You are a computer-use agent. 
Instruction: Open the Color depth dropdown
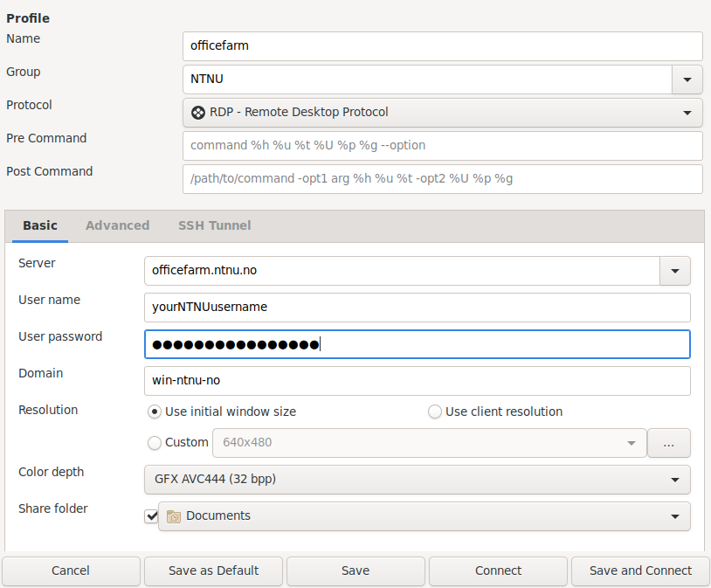coord(418,480)
